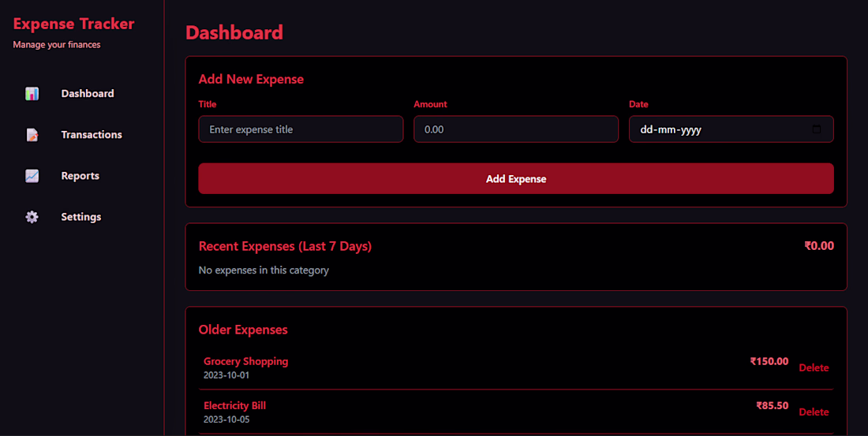Click the 2023-10-01 date text
The width and height of the screenshot is (868, 436).
click(226, 375)
